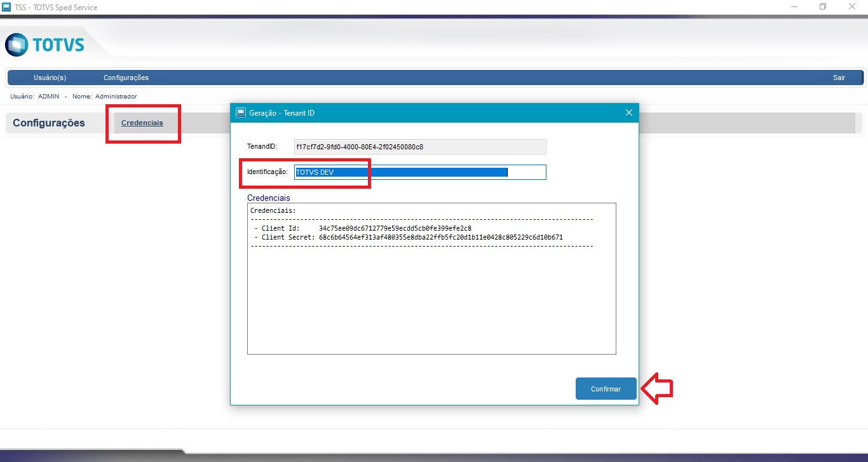Click the Identificação input field
This screenshot has height=462, width=868.
[x=420, y=172]
